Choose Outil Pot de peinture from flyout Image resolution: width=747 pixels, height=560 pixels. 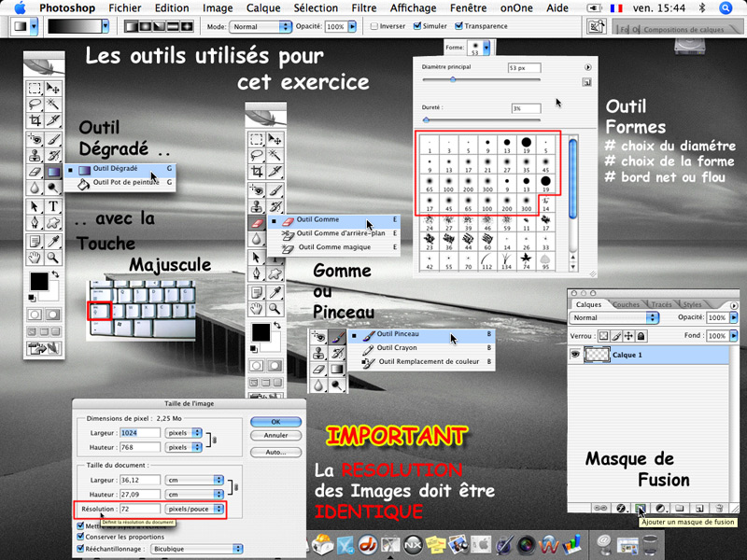(x=120, y=182)
